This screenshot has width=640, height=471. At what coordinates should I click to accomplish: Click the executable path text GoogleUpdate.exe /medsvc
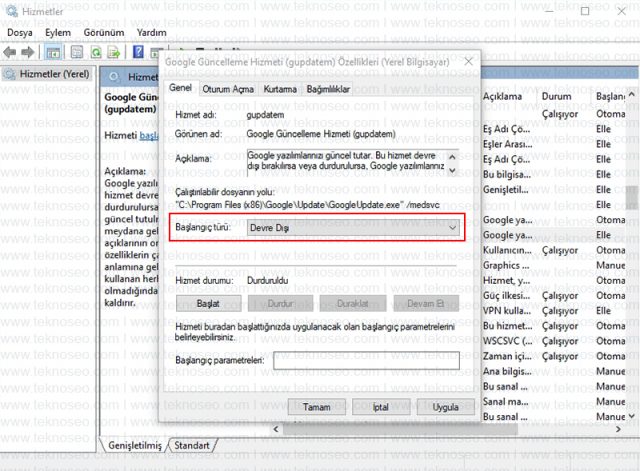(x=308, y=205)
